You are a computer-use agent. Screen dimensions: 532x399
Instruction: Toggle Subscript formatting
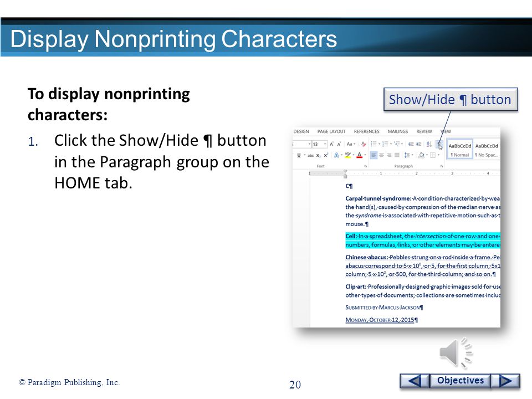tap(318, 155)
